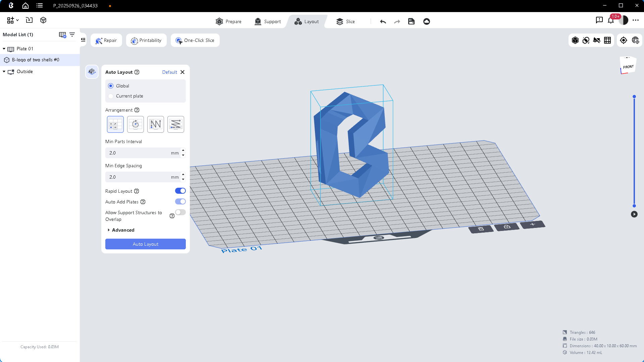Collapse the Plate 01 tree node

(x=4, y=49)
